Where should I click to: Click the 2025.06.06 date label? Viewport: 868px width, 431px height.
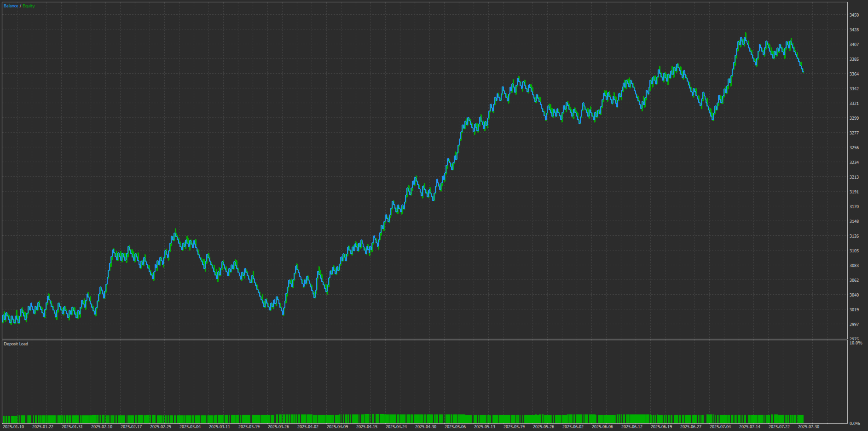602,427
